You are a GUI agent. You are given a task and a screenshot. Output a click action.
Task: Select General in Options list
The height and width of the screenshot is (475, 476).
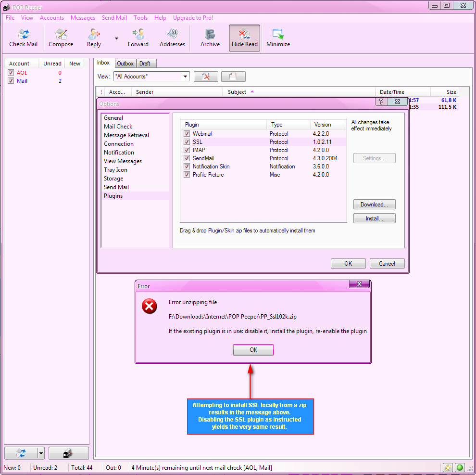point(136,117)
